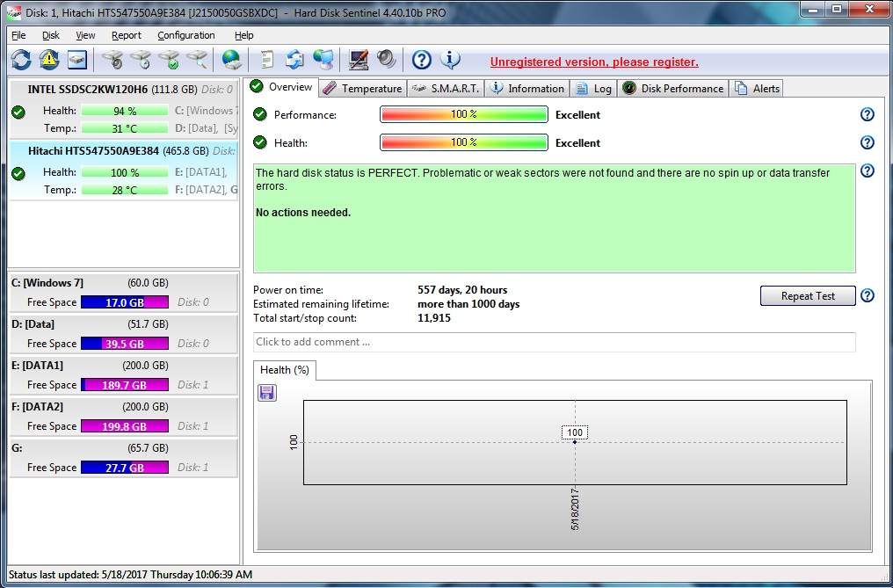893x588 pixels.
Task: Click the document report toolbar icon
Action: point(267,60)
